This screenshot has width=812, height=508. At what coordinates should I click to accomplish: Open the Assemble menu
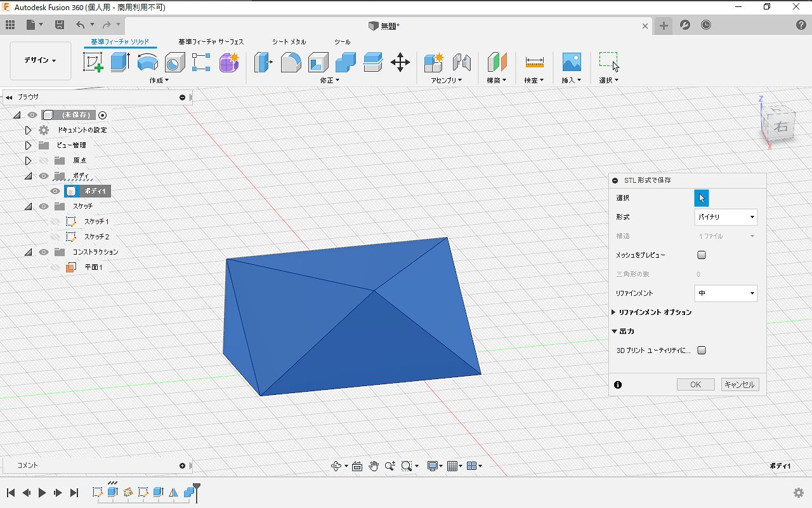point(446,81)
